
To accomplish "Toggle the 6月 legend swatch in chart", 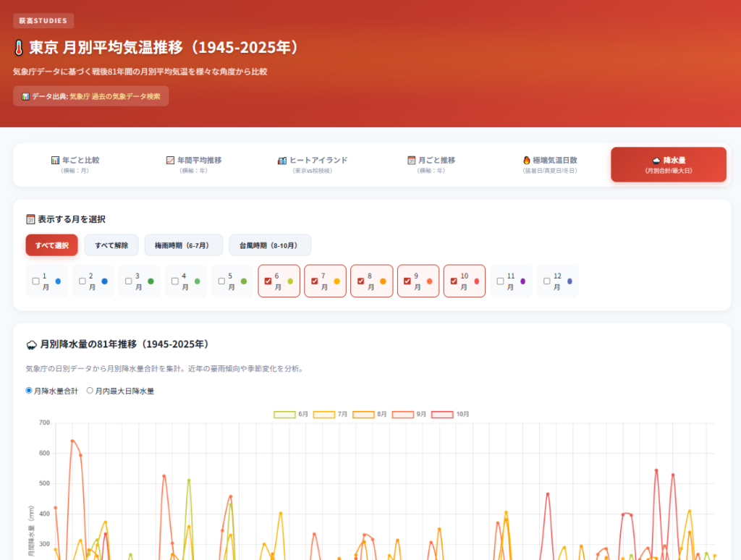I will point(284,415).
